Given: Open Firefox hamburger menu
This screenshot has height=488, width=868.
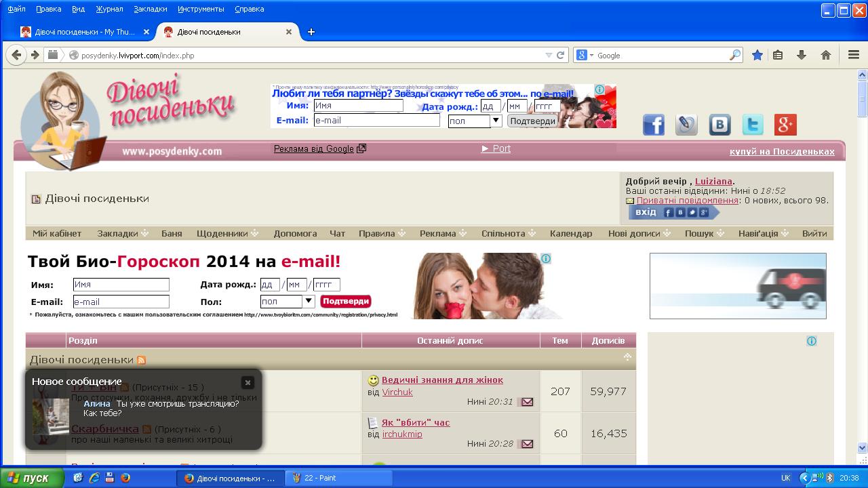Looking at the screenshot, I should pos(854,55).
